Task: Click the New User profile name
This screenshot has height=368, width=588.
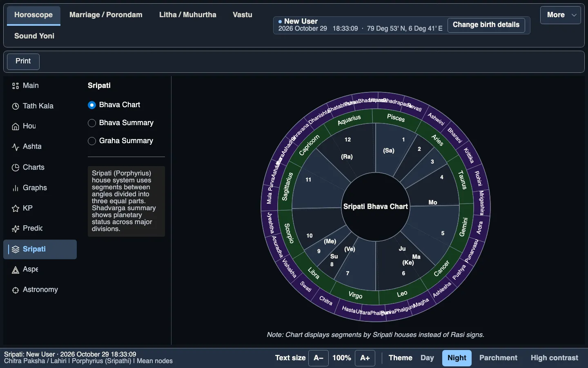Action: point(301,21)
